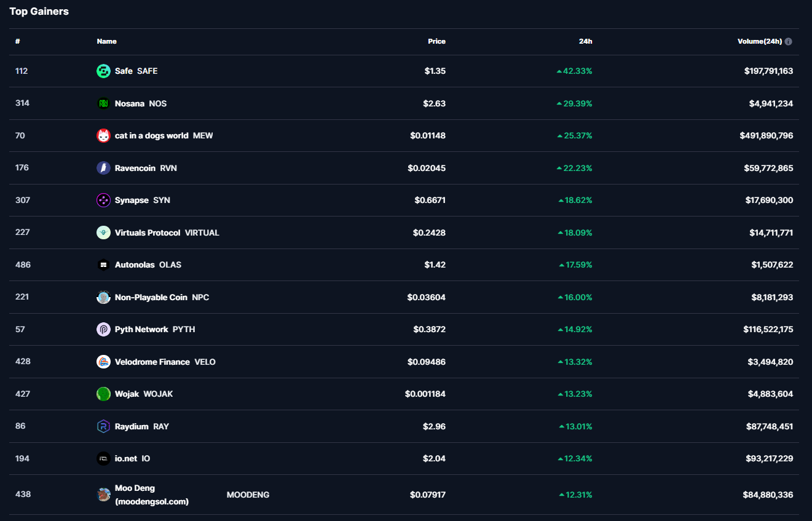Image resolution: width=812 pixels, height=521 pixels.
Task: Click the Moo Deng hippo thumbnail
Action: coord(103,495)
